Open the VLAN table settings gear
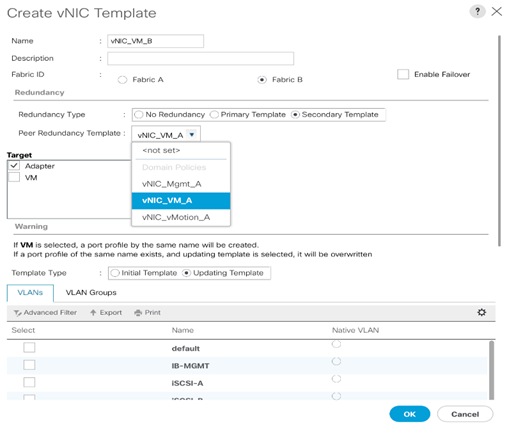Viewport: 509px width, 433px height. tap(481, 312)
